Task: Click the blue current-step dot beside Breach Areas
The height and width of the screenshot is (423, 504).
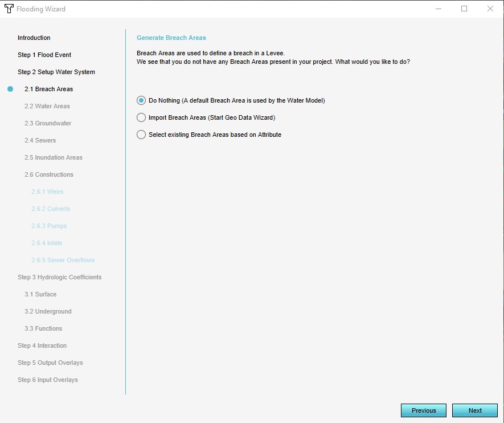Action: click(x=10, y=89)
